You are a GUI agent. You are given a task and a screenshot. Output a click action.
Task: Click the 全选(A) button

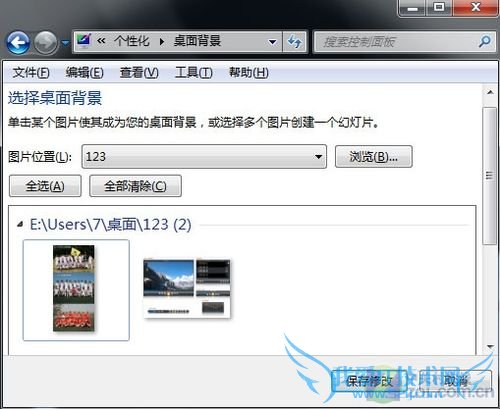point(45,186)
